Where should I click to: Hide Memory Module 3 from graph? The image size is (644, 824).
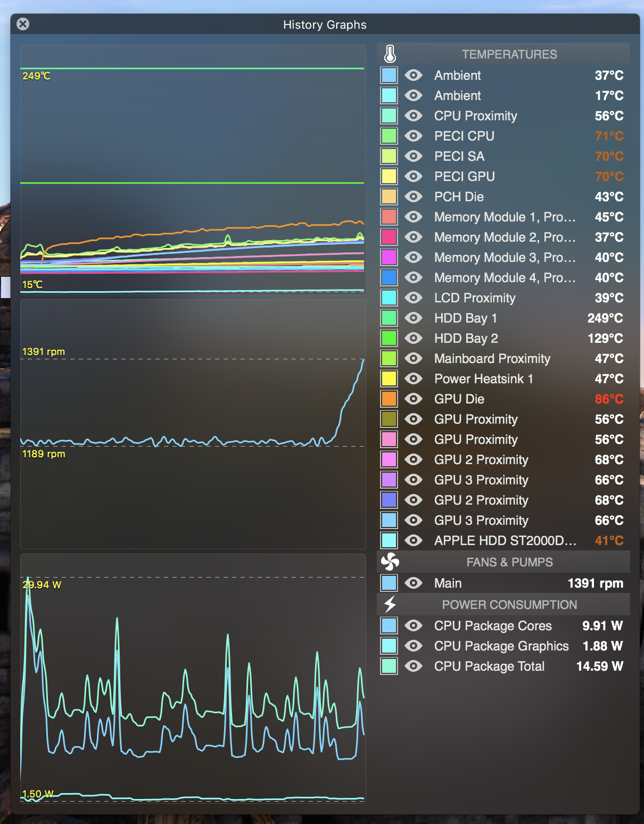(414, 257)
